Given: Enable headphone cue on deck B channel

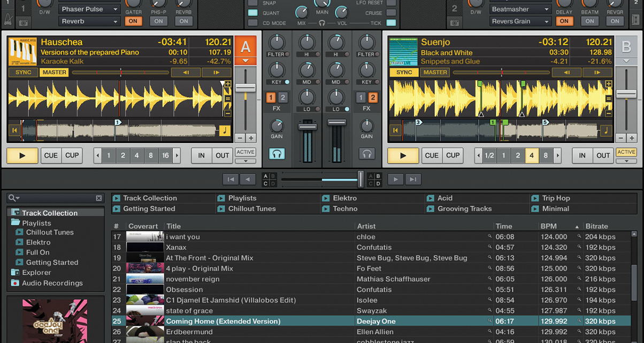Looking at the screenshot, I should [x=367, y=154].
